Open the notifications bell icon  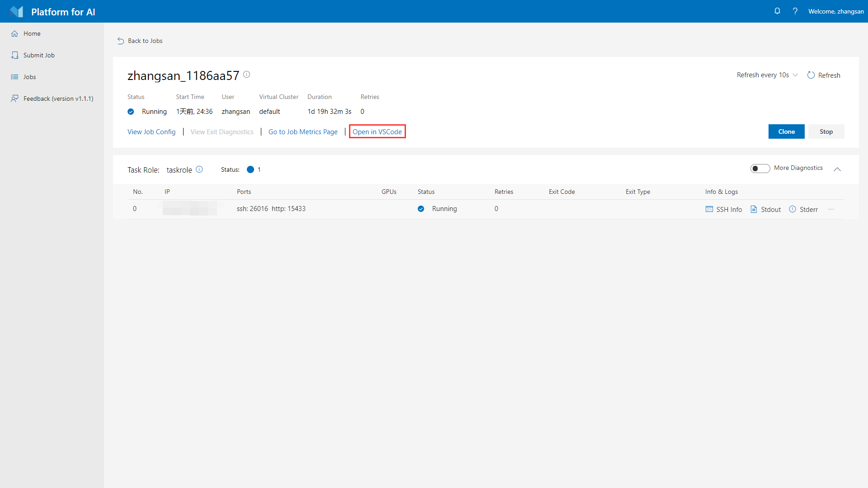(777, 11)
